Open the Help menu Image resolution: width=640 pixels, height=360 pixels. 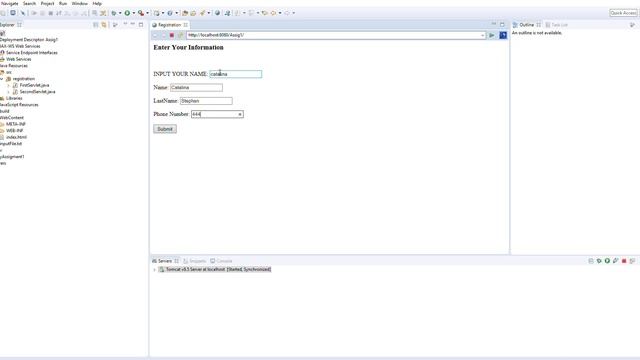pos(97,3)
